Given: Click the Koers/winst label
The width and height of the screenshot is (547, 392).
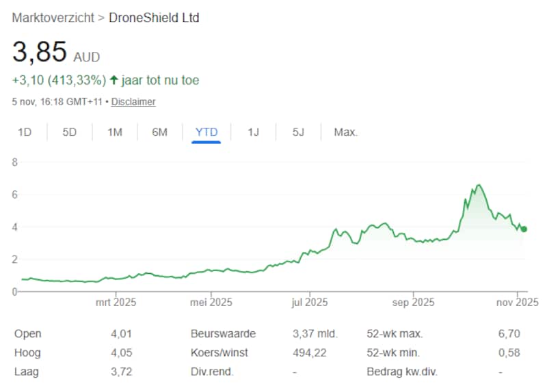Looking at the screenshot, I should tap(219, 353).
